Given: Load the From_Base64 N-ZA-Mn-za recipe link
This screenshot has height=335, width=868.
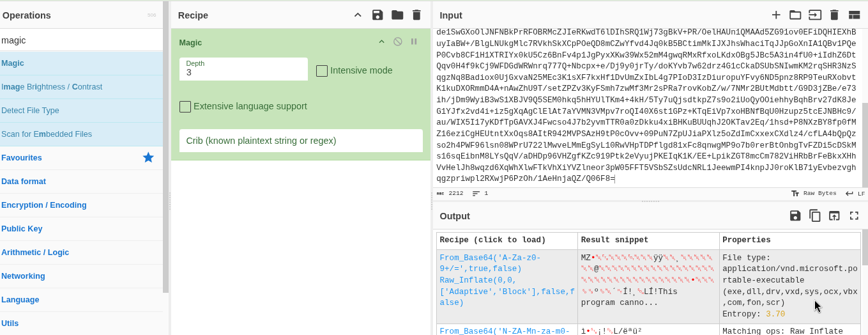Looking at the screenshot, I should tap(505, 331).
